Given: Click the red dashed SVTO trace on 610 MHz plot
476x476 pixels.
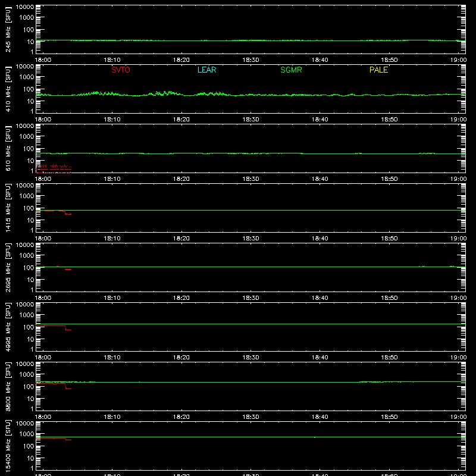Looking at the screenshot, I should [54, 169].
